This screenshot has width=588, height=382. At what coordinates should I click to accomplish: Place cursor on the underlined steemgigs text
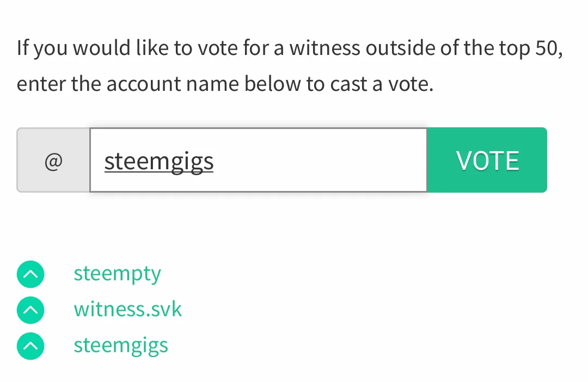(x=159, y=162)
